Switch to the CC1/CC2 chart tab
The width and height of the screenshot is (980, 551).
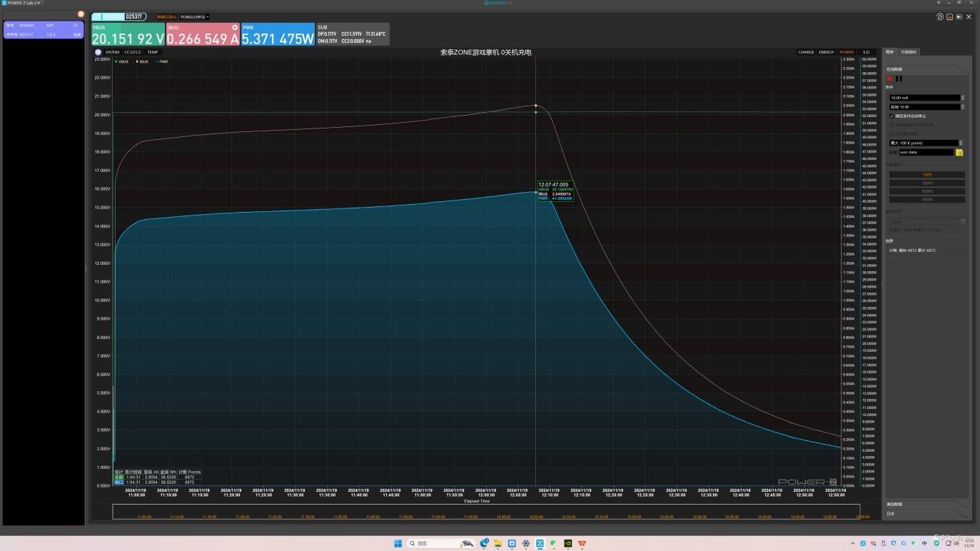(x=133, y=52)
